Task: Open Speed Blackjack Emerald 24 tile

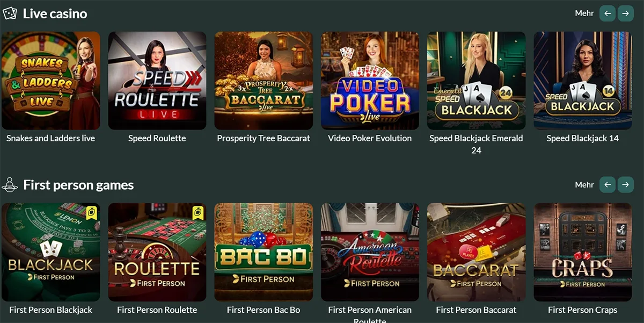Action: pyautogui.click(x=476, y=81)
